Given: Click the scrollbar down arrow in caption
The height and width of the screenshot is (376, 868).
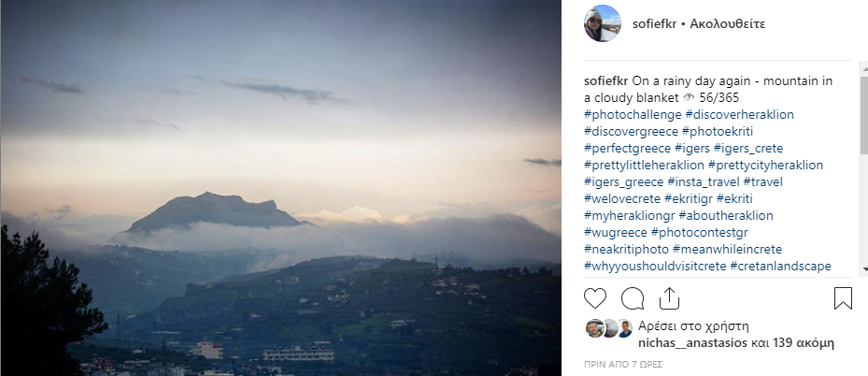Looking at the screenshot, I should pyautogui.click(x=863, y=269).
